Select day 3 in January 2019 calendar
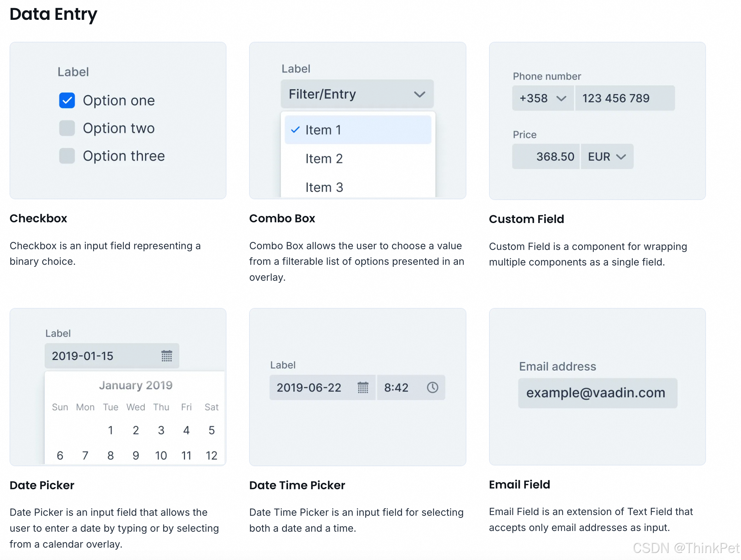 161,430
